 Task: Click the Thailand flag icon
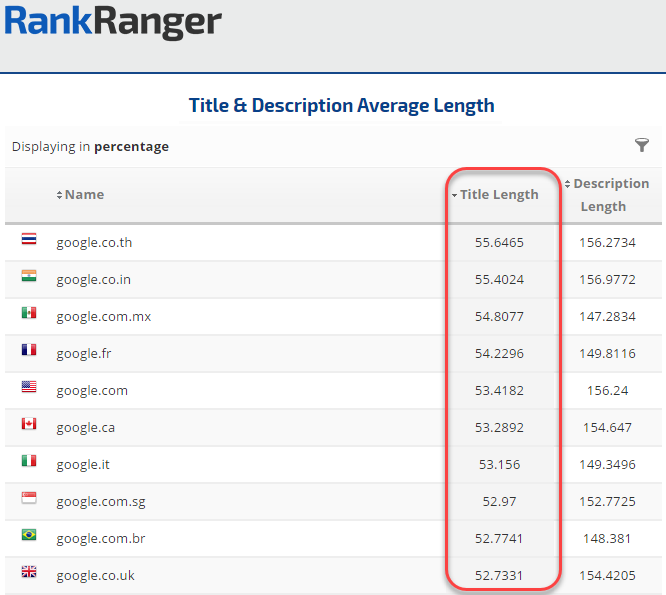(29, 239)
